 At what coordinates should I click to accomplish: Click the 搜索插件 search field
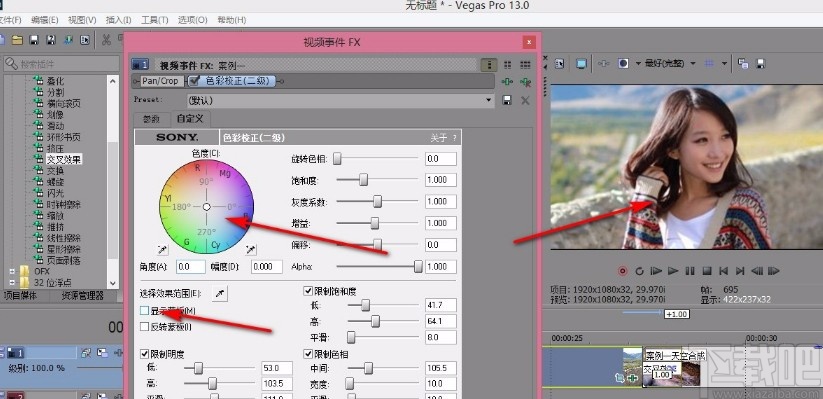[61, 64]
